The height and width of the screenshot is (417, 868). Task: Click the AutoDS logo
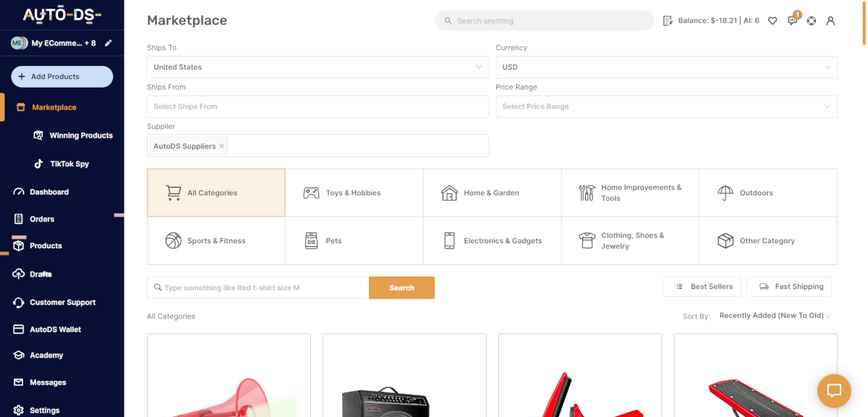click(61, 14)
